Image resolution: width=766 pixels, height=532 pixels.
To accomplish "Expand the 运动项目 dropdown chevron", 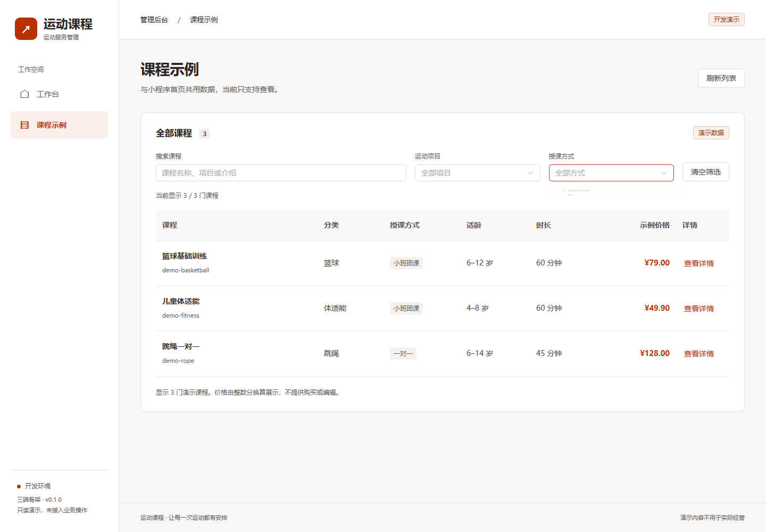I will [530, 173].
